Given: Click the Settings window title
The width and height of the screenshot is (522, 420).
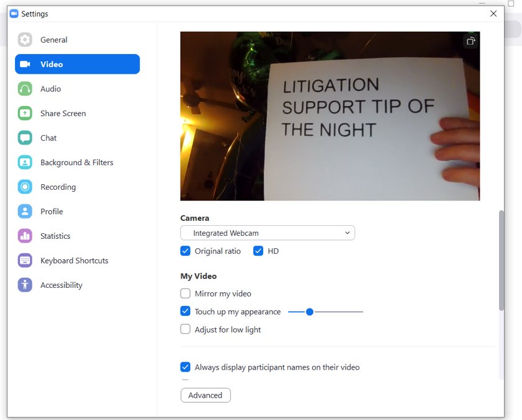Looking at the screenshot, I should 35,14.
